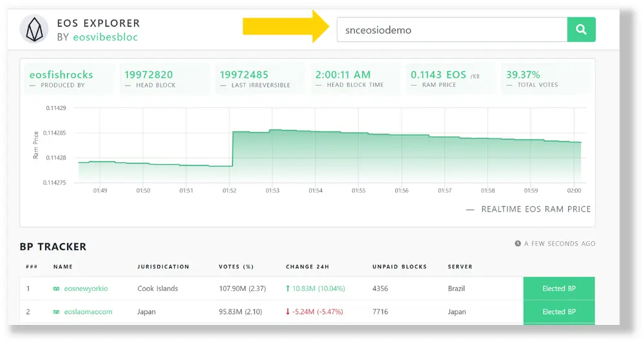Open the eosvibesbloc link
The image size is (644, 343).
(x=105, y=37)
